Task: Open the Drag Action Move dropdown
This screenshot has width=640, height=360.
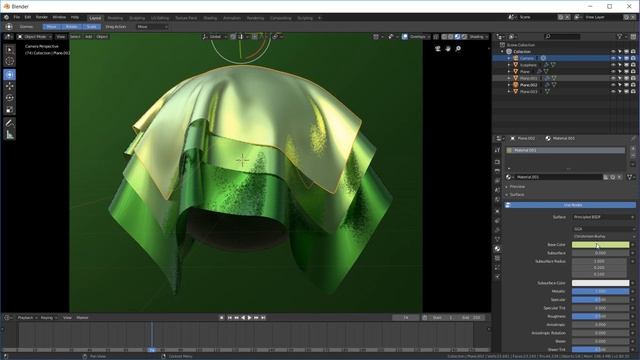Action: tap(152, 27)
